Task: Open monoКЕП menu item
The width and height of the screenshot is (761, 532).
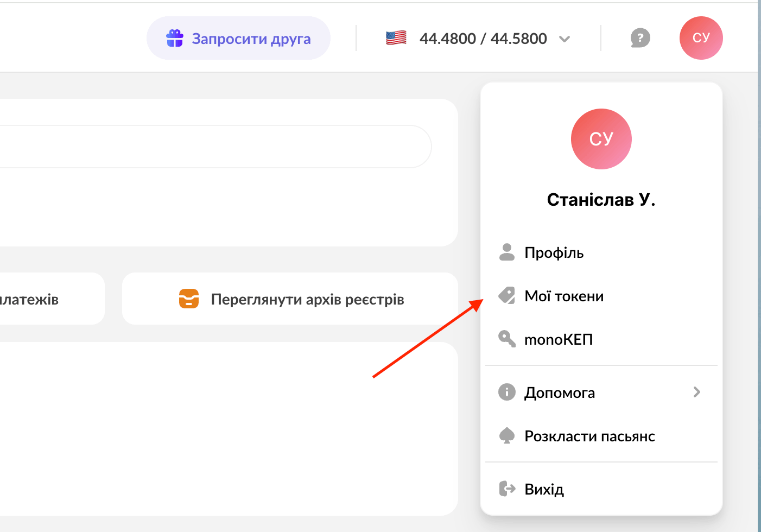Action: 601,339
